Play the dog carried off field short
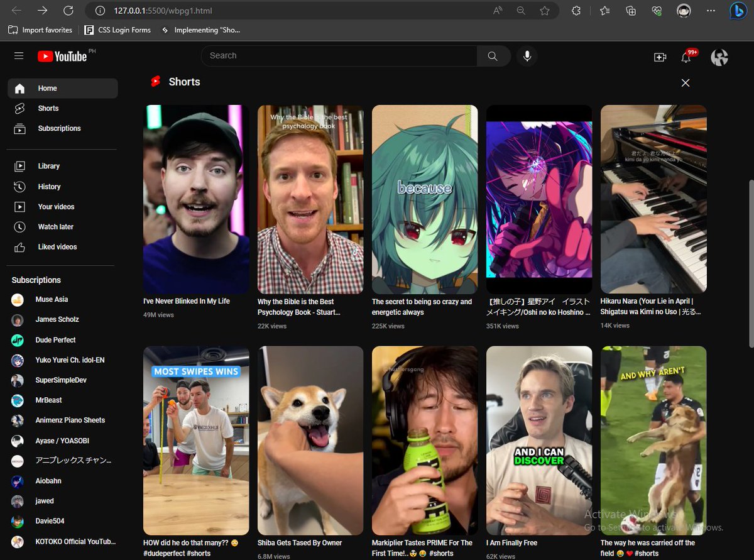 pyautogui.click(x=653, y=441)
